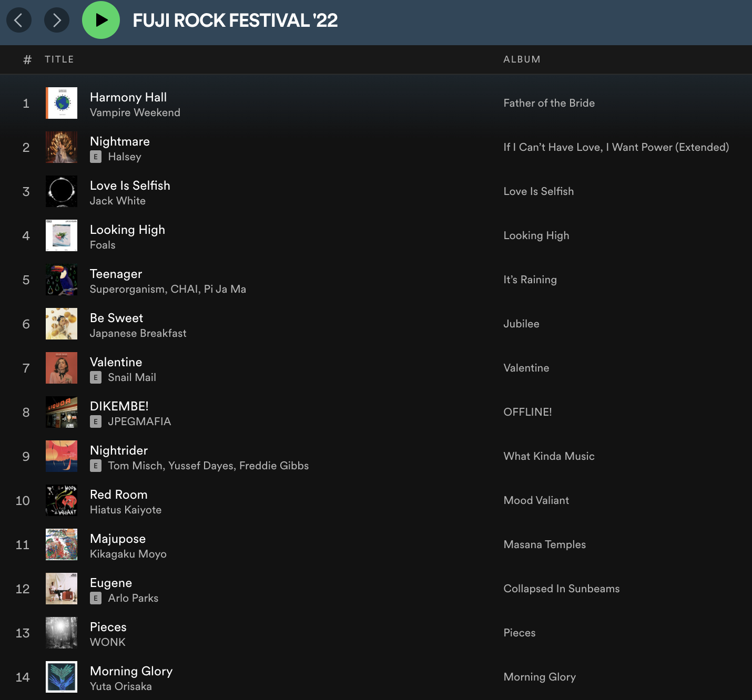Open artist Yussef Dayes
Image resolution: width=752 pixels, height=700 pixels.
click(x=202, y=466)
